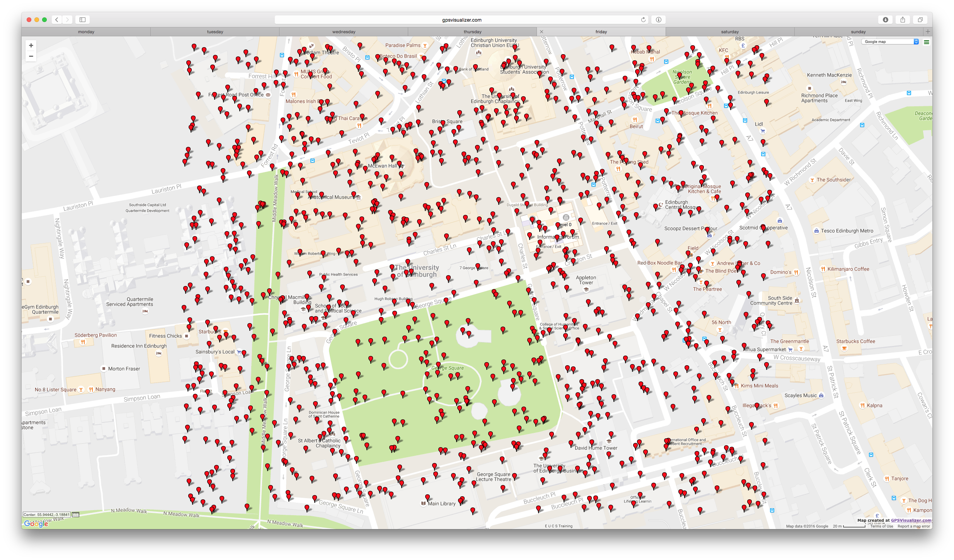The width and height of the screenshot is (954, 560).
Task: Click the Tanjore restaurant icon
Action: point(887,478)
